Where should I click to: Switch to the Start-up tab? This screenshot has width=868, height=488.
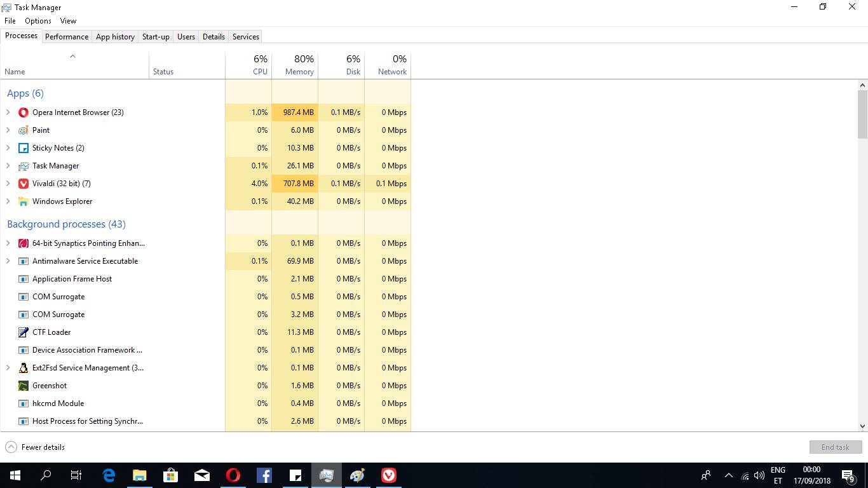(x=156, y=37)
